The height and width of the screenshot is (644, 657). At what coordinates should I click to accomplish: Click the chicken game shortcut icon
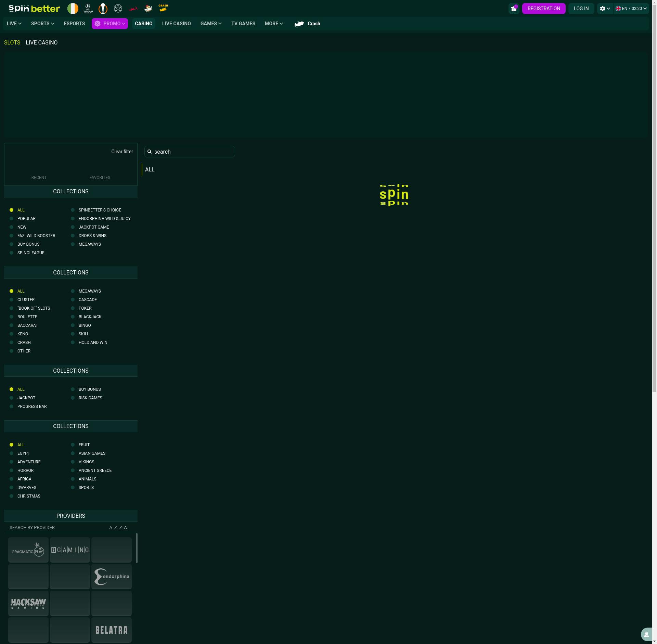pyautogui.click(x=148, y=9)
